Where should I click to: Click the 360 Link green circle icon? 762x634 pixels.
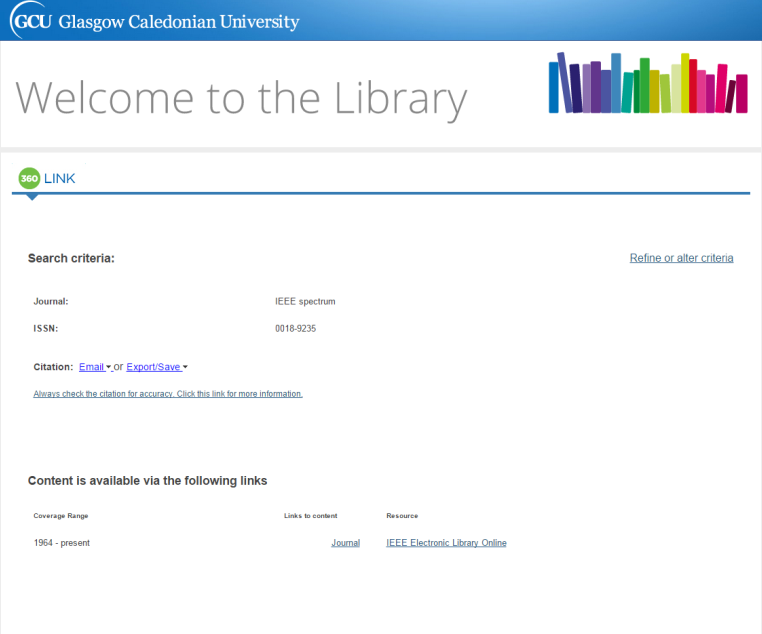coord(29,178)
